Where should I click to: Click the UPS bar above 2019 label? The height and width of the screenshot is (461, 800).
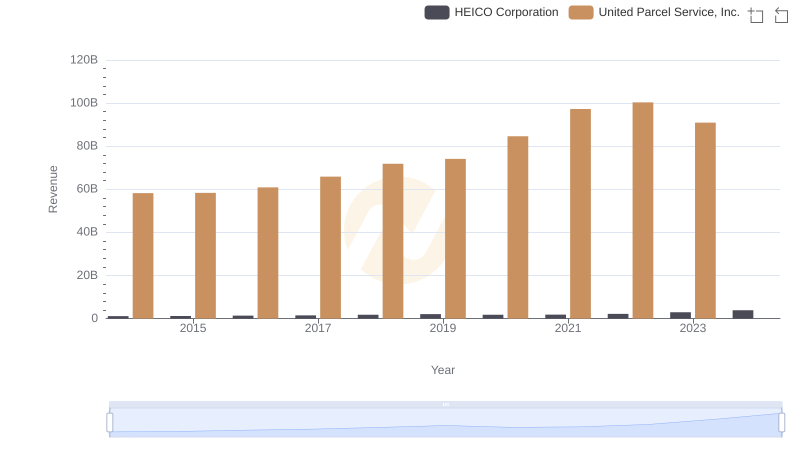click(x=456, y=239)
